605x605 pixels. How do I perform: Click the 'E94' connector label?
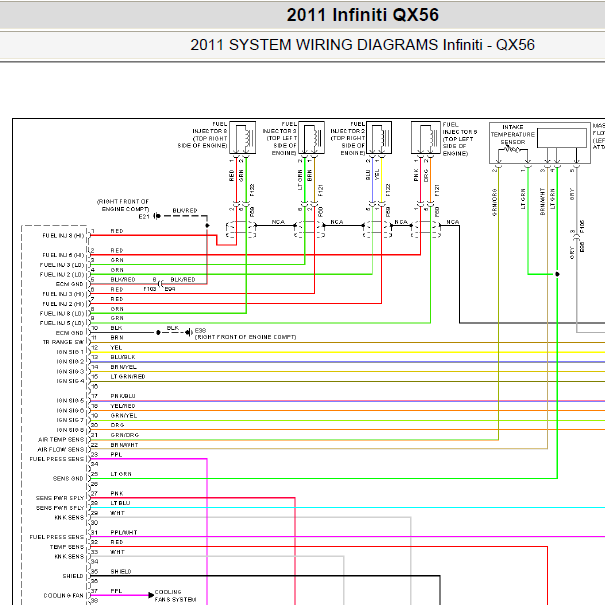coord(170,289)
